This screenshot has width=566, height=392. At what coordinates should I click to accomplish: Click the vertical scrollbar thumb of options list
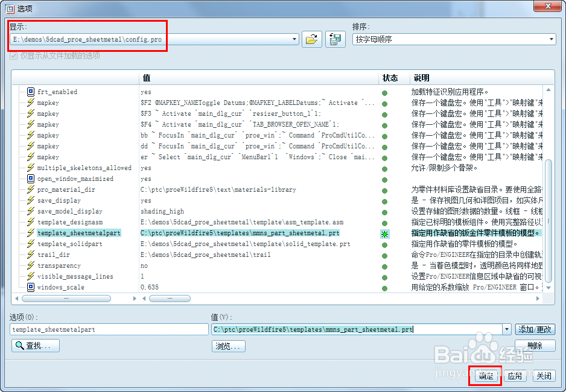coord(549,221)
